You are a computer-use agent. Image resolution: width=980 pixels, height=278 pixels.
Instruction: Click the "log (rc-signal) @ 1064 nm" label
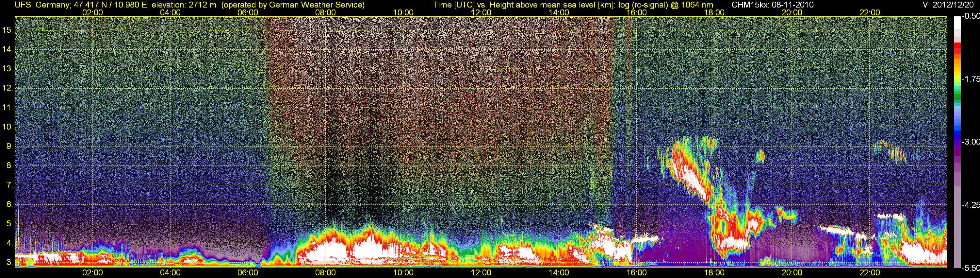(666, 5)
